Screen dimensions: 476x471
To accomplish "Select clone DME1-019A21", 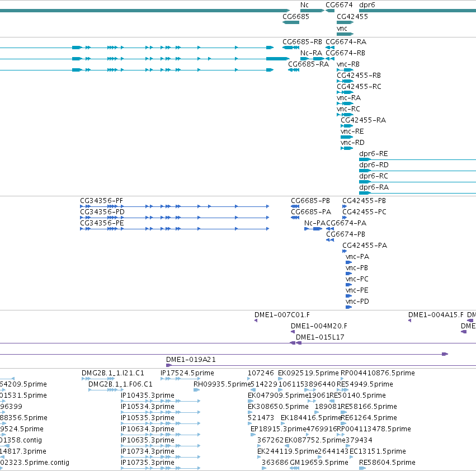I will coord(191,360).
